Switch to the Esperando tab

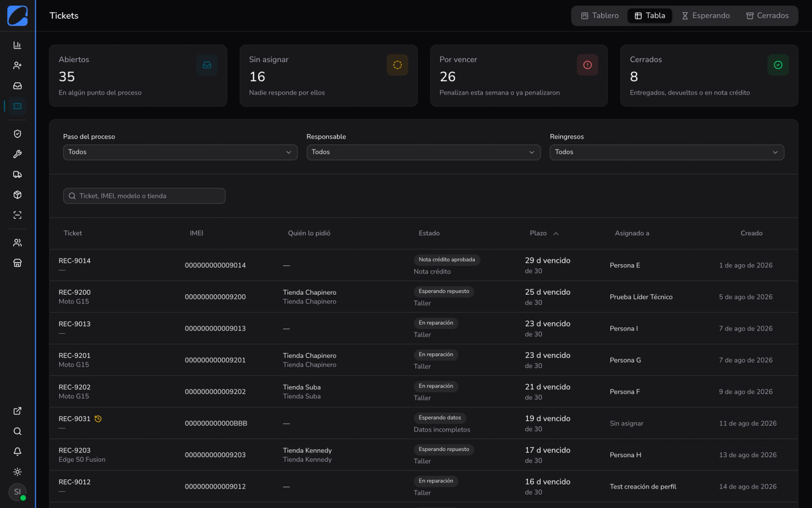pyautogui.click(x=705, y=16)
